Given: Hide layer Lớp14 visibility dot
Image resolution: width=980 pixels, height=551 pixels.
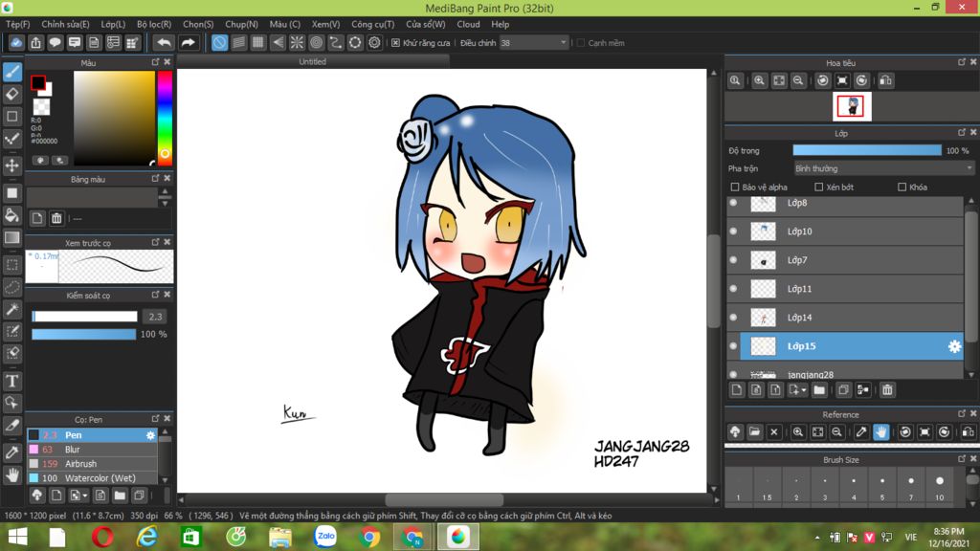Looking at the screenshot, I should coord(734,318).
